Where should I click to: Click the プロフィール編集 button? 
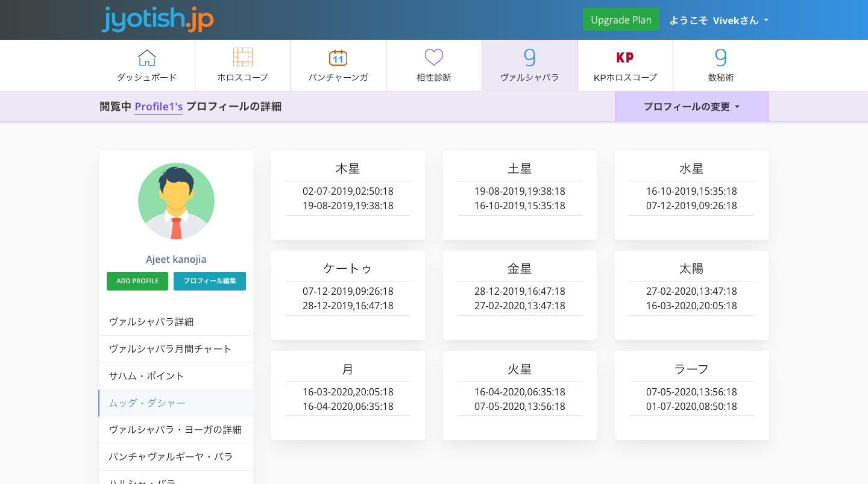pos(209,281)
